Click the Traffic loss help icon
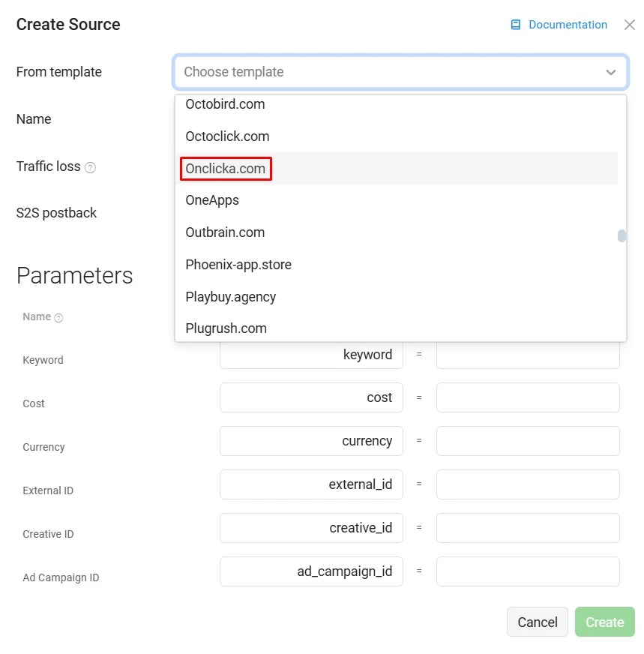Viewport: 644px width, 654px height. point(90,167)
